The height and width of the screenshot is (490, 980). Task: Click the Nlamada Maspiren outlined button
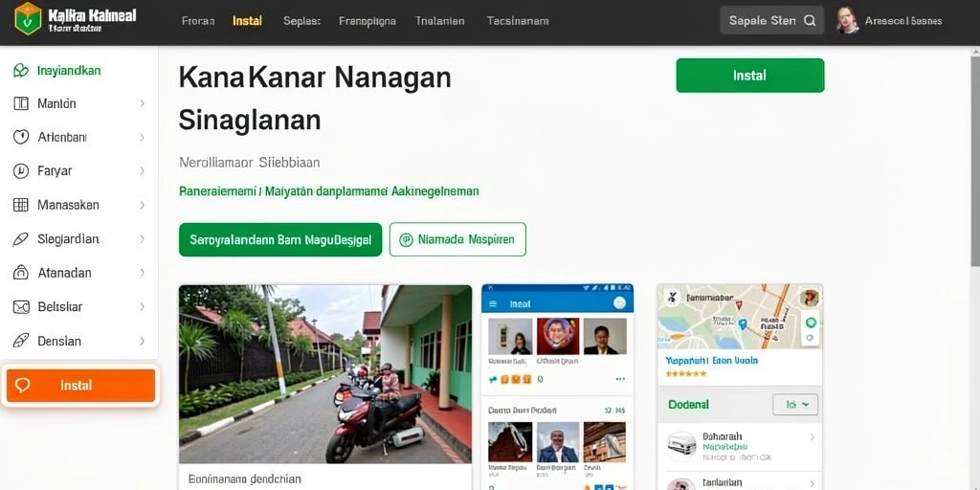[457, 239]
